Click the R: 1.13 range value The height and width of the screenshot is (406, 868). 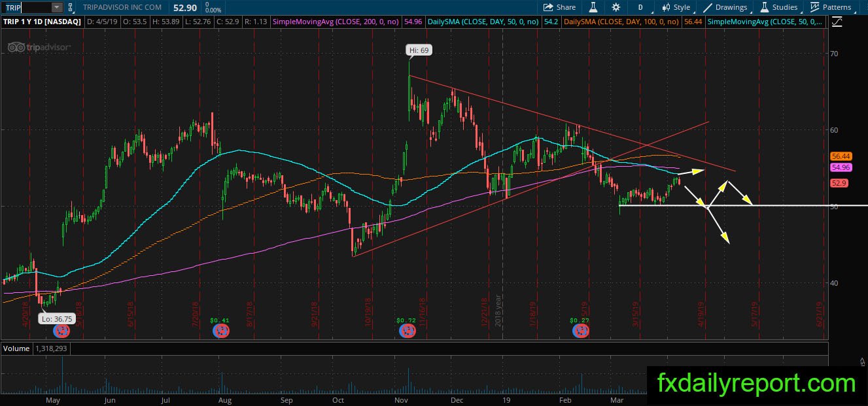tap(257, 22)
